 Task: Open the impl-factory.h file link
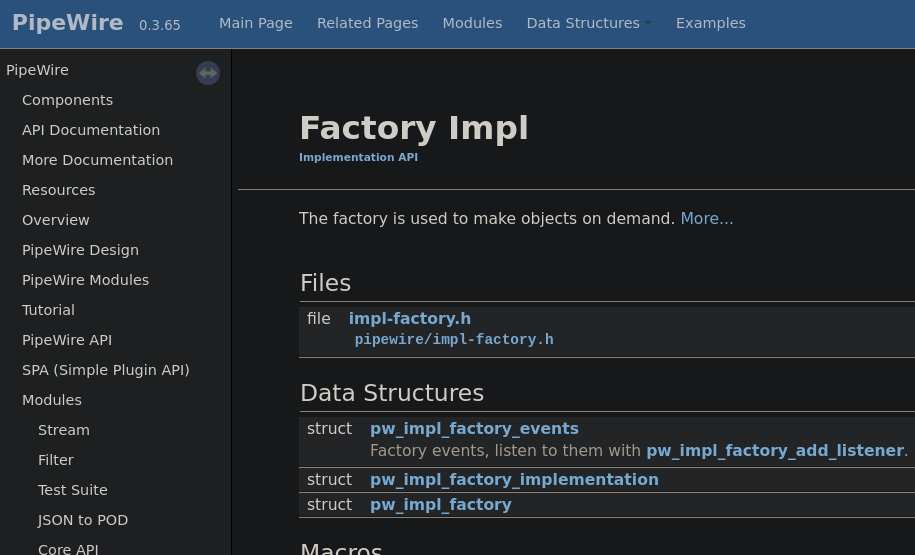[410, 319]
